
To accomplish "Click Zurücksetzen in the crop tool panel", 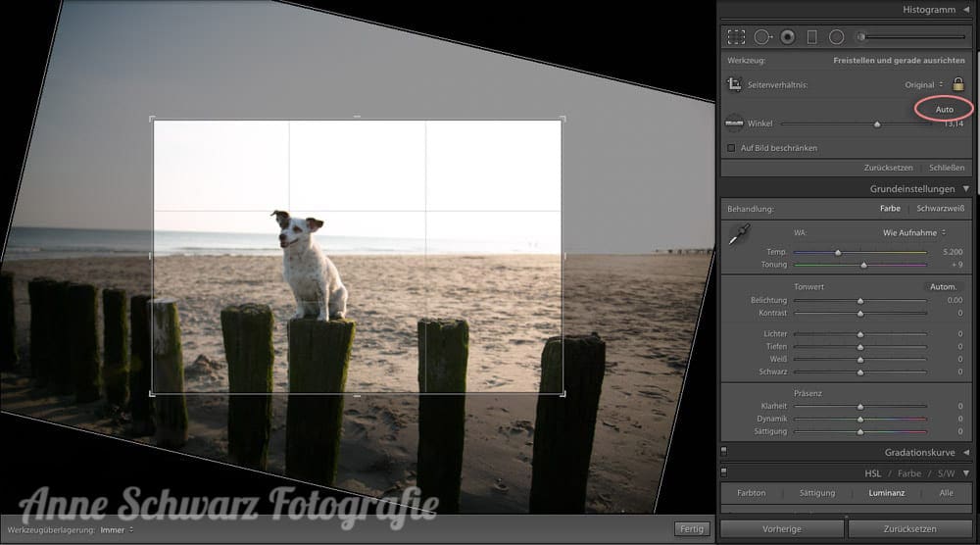I will pyautogui.click(x=888, y=168).
